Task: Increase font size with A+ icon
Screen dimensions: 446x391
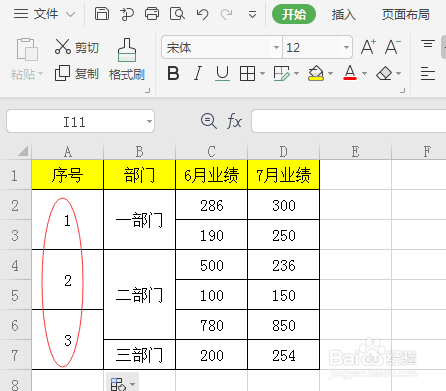Action: [369, 47]
